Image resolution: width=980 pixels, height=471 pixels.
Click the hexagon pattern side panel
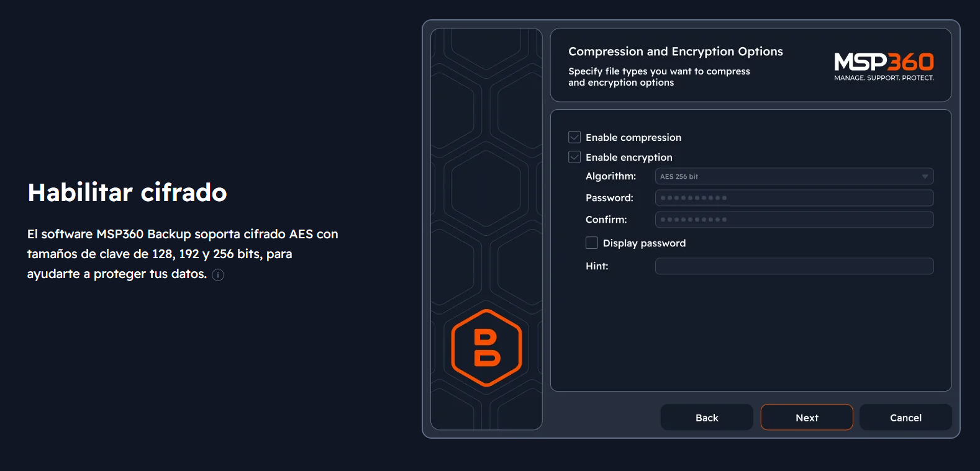486,229
